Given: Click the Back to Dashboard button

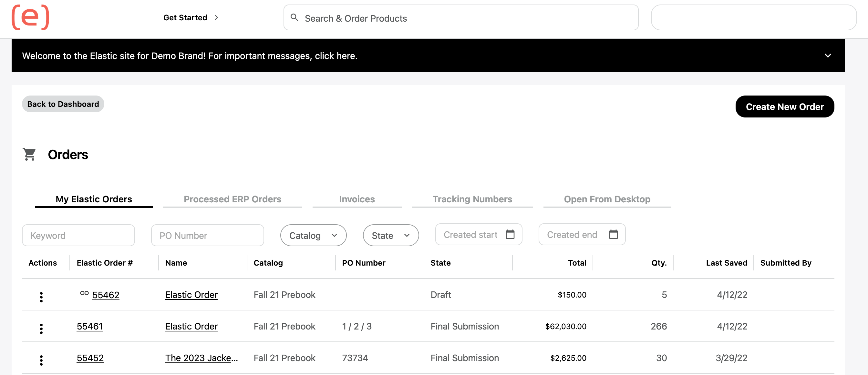Looking at the screenshot, I should pyautogui.click(x=63, y=104).
